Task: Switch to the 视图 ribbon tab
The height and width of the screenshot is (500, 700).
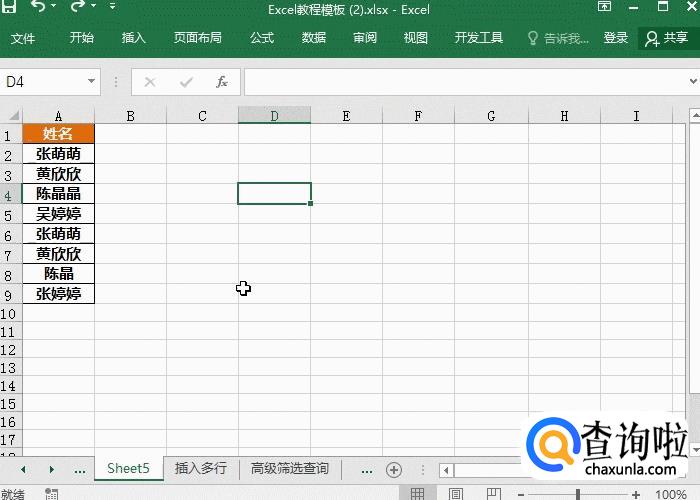Action: pyautogui.click(x=416, y=38)
